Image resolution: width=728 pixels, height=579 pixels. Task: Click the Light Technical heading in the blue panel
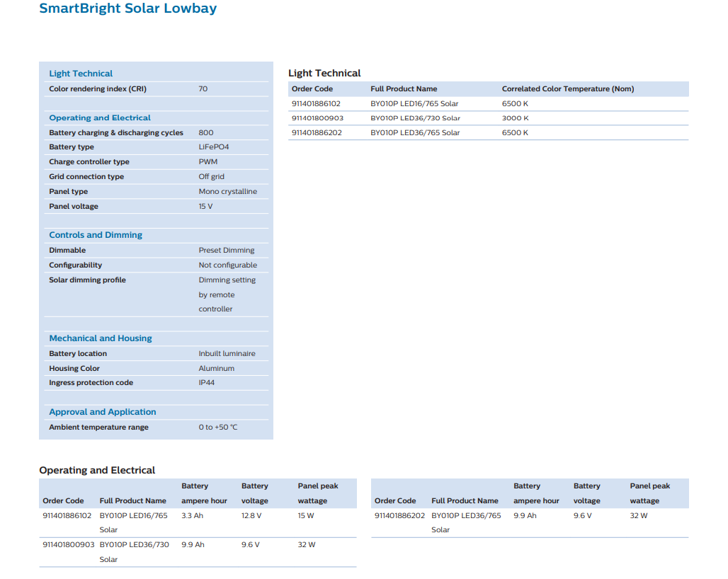coord(81,74)
